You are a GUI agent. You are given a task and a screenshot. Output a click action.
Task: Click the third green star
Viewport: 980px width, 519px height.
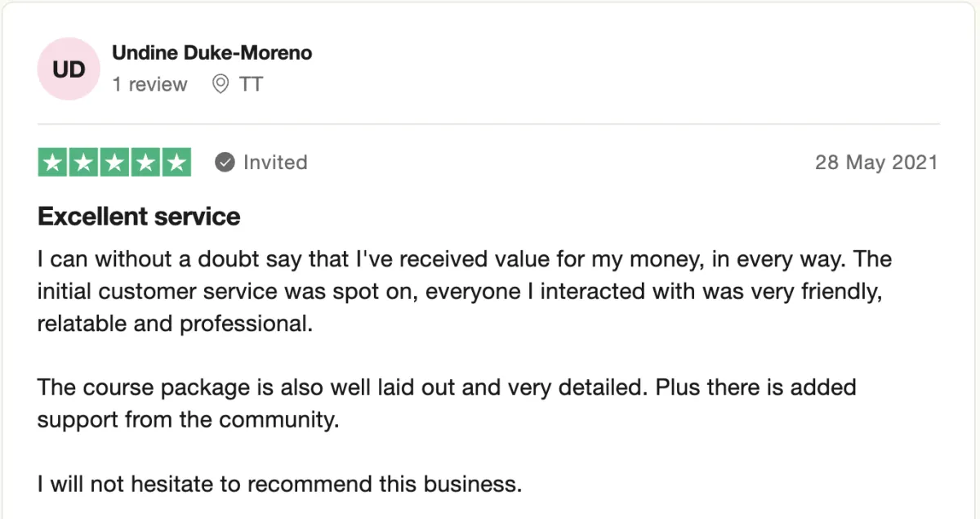[x=114, y=163]
